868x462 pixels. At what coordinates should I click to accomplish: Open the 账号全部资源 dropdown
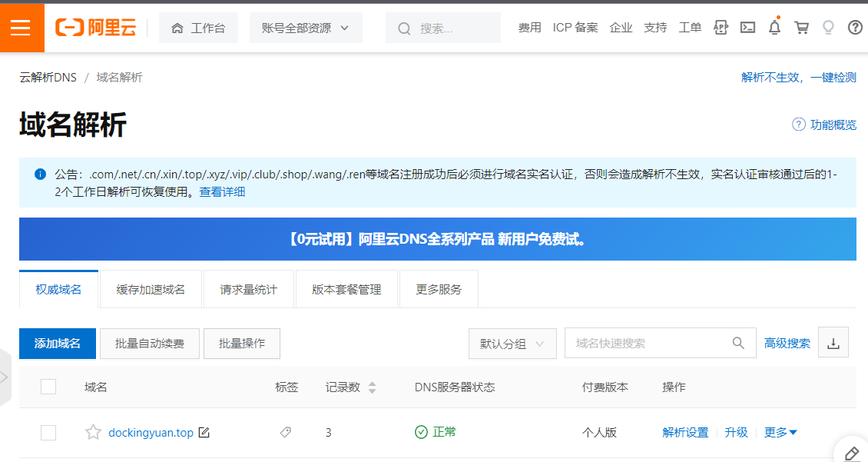click(306, 28)
